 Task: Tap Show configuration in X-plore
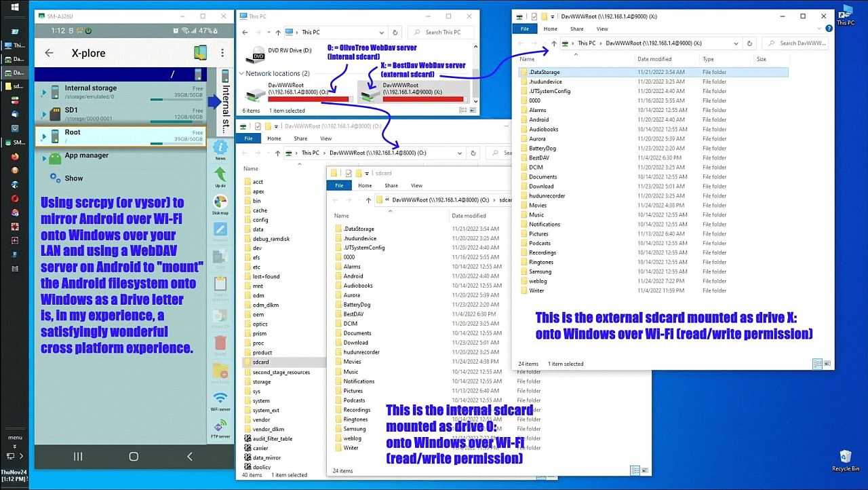[x=74, y=178]
